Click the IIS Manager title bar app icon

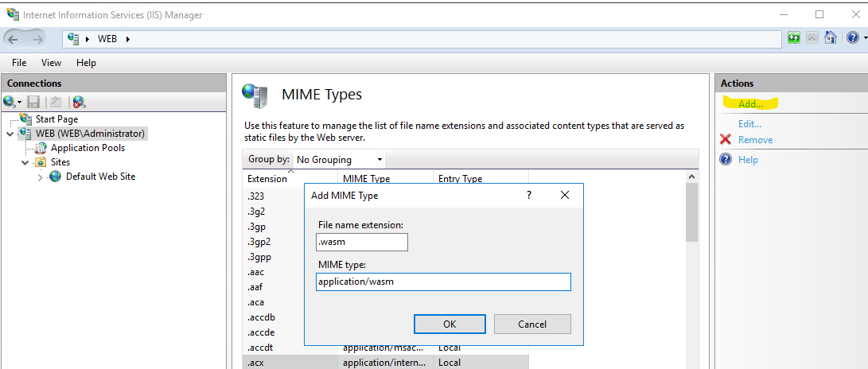12,14
